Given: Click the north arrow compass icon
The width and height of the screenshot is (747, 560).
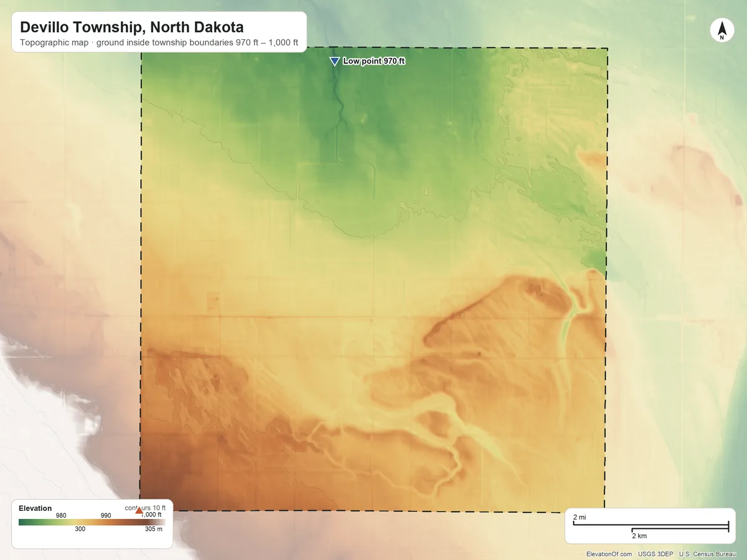Looking at the screenshot, I should pos(722,30).
